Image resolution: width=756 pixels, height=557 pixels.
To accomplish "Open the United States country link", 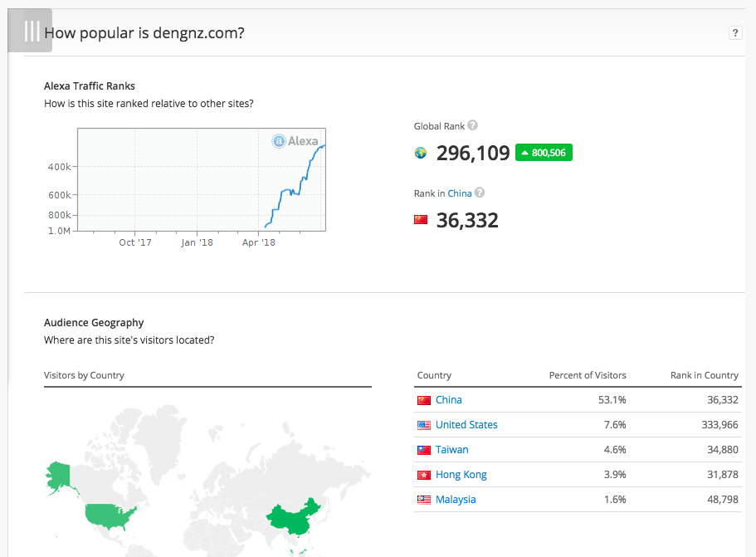I will pos(466,425).
